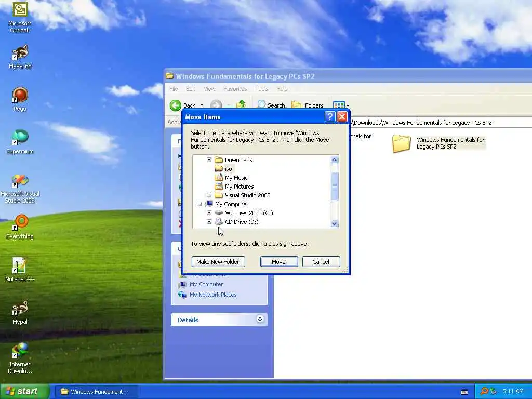Open the File menu in Explorer

(x=174, y=89)
